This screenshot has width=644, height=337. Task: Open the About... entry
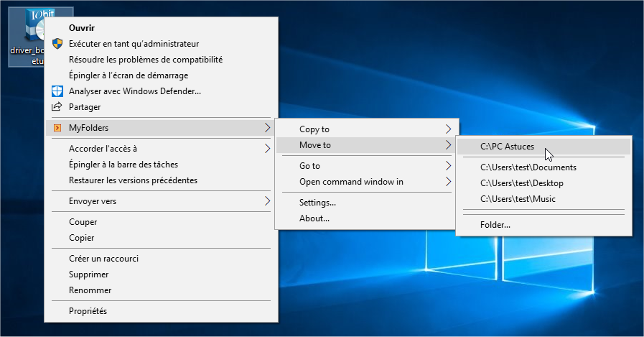tap(314, 218)
